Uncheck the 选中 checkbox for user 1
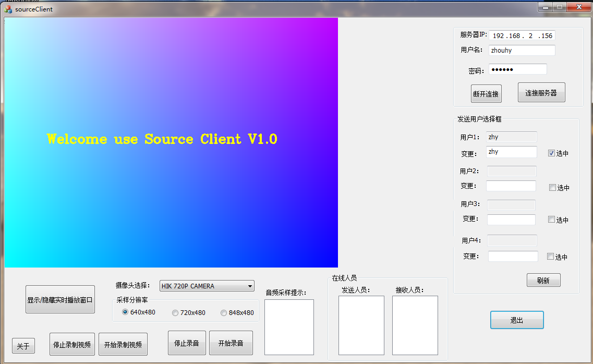593x364 pixels. click(551, 153)
